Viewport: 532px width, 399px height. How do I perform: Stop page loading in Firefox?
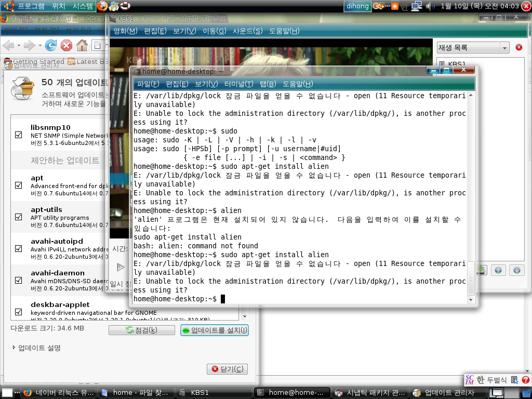pyautogui.click(x=66, y=45)
